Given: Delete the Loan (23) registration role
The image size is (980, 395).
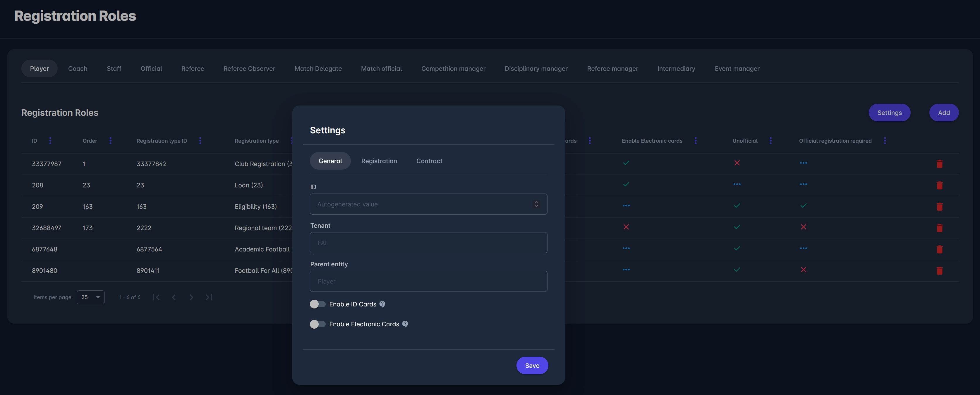Looking at the screenshot, I should click(940, 186).
